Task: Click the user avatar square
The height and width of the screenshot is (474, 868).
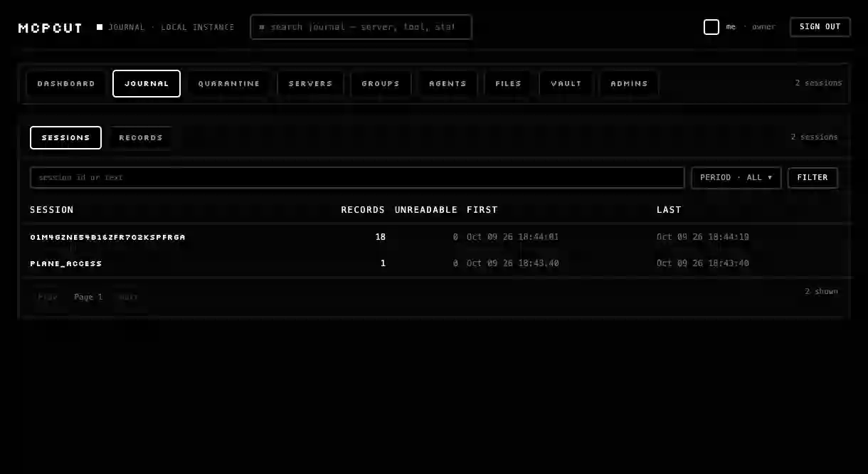Action: click(711, 27)
